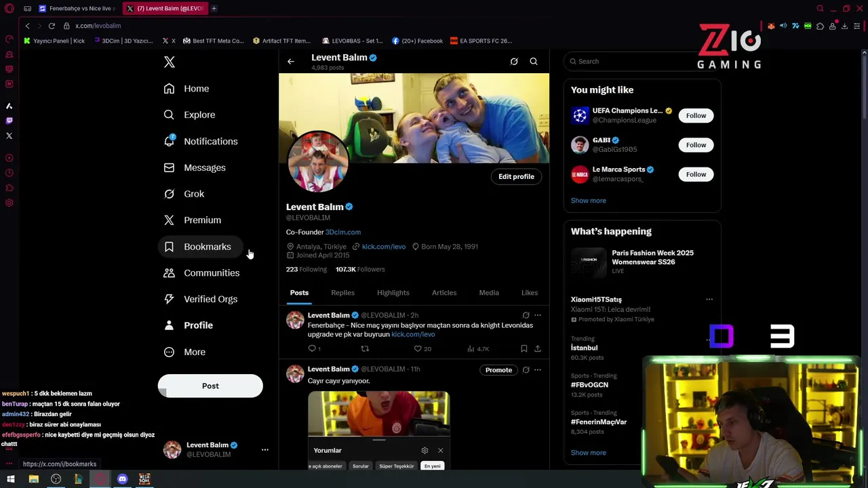Open Best TFT Meta Co... bookmark

[x=213, y=41]
